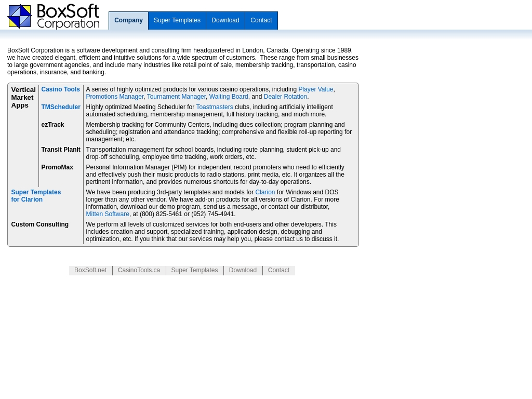Click the BoxSoft.net footer link

tap(90, 270)
